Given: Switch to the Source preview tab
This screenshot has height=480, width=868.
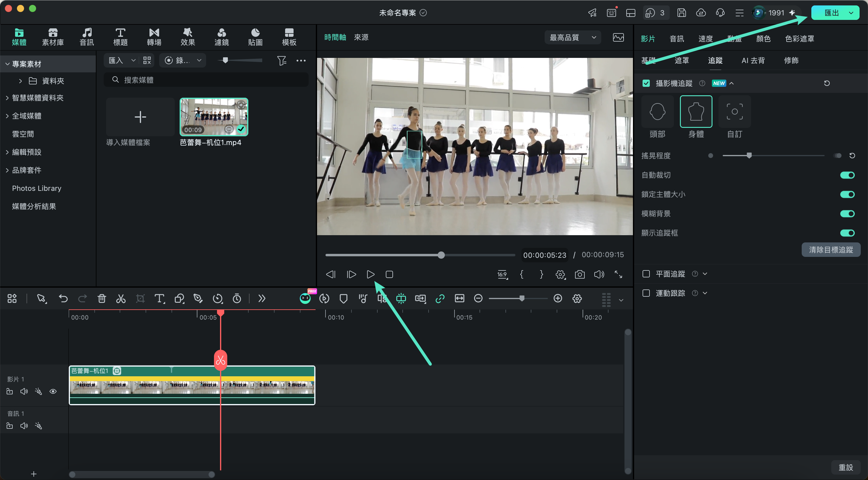Looking at the screenshot, I should (361, 37).
